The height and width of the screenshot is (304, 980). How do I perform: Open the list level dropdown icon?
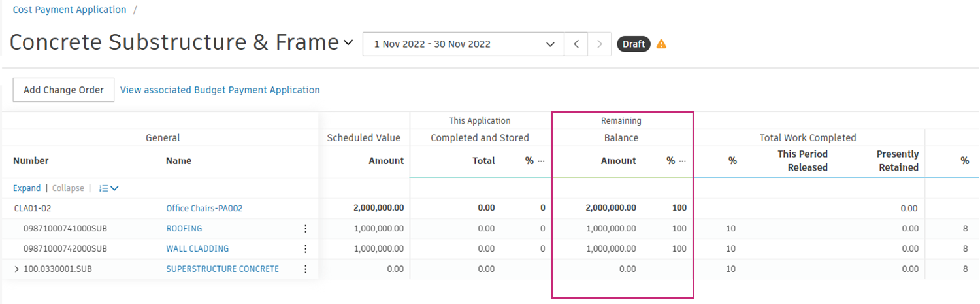[108, 188]
